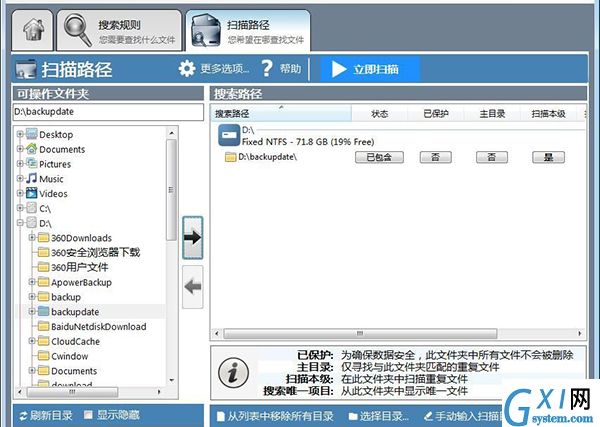This screenshot has height=427, width=600.
Task: Select the C:\ drive icon
Action: pos(31,208)
